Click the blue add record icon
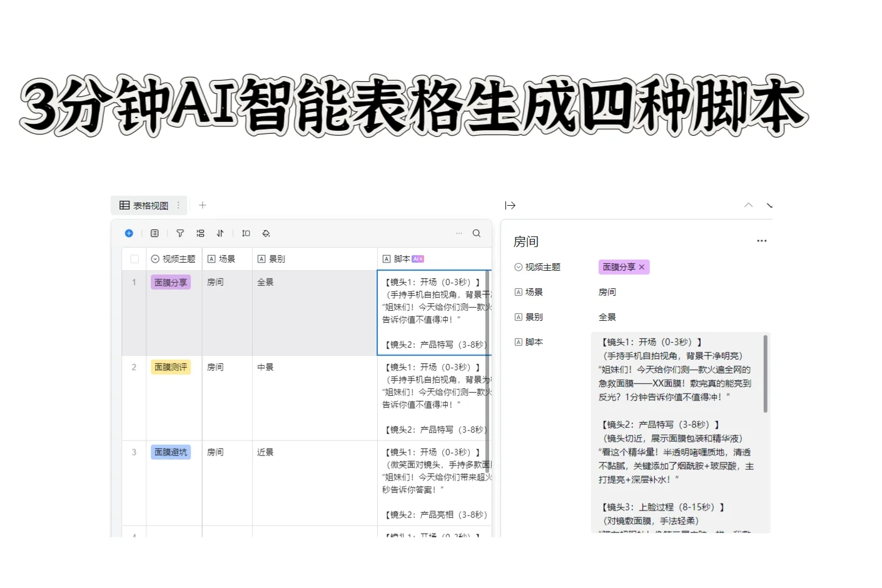Viewport: 882px width, 588px height. click(129, 233)
